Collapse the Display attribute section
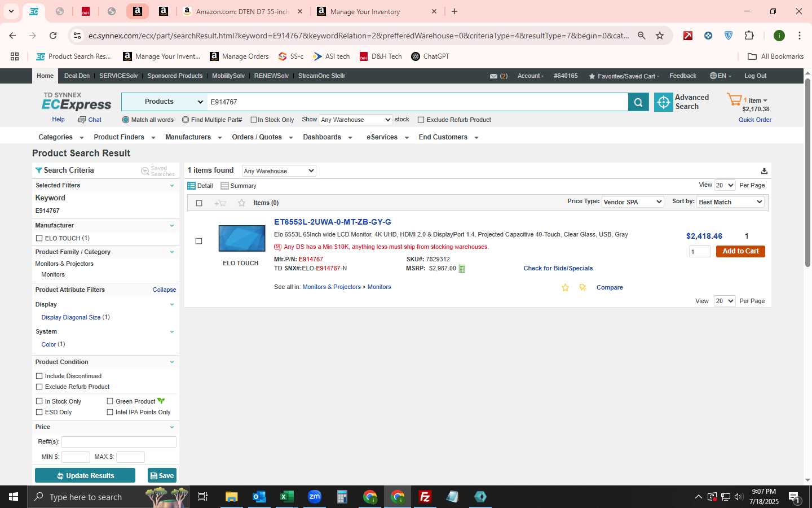Viewport: 812px width, 508px height. click(172, 305)
